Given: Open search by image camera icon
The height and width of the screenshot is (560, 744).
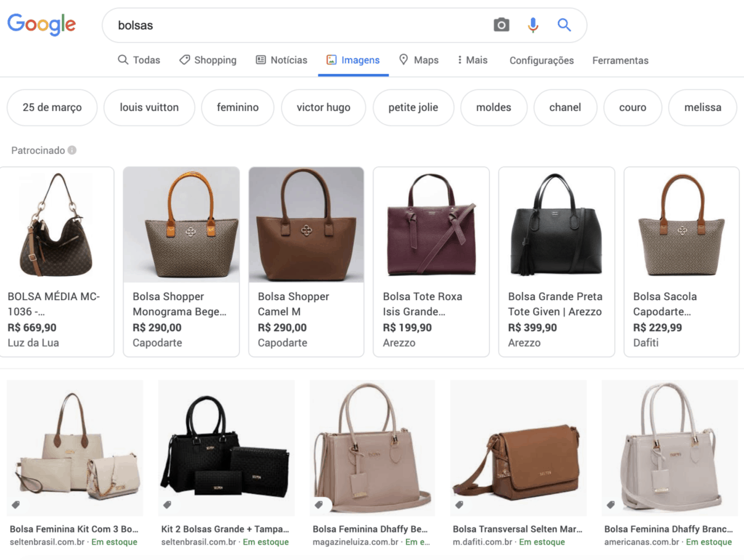Looking at the screenshot, I should [501, 25].
